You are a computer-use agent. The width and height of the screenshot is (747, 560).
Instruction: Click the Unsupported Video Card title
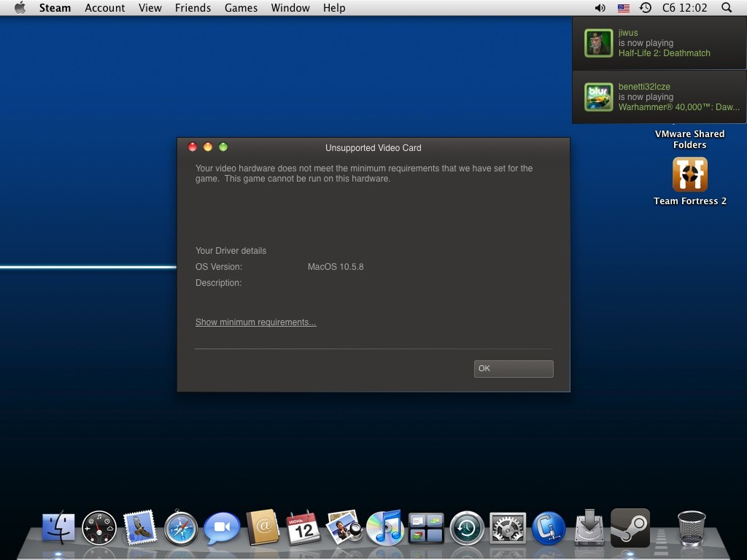(373, 148)
